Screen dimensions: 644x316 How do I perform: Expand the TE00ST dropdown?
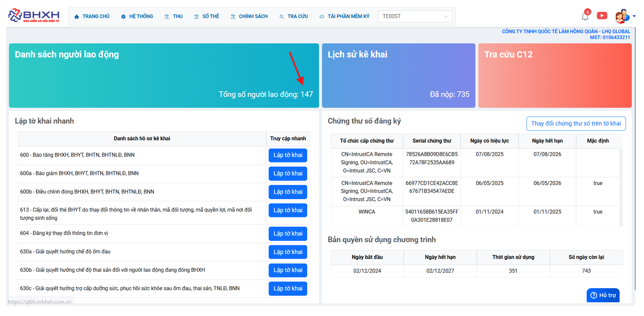pos(415,17)
